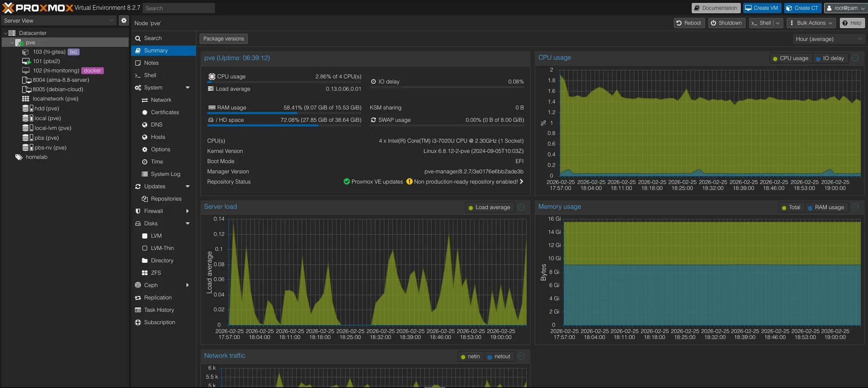
Task: Toggle IO delay series in CPU chart
Action: (830, 58)
